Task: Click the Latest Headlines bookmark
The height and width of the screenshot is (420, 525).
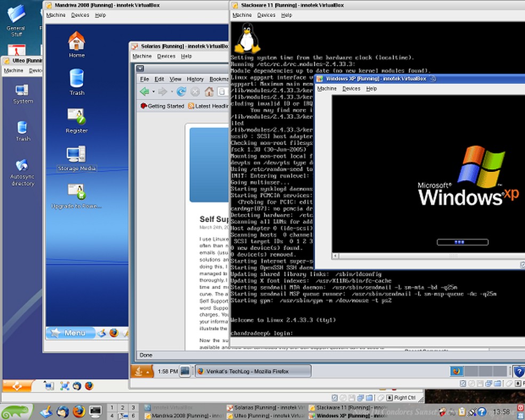Action: pos(212,106)
